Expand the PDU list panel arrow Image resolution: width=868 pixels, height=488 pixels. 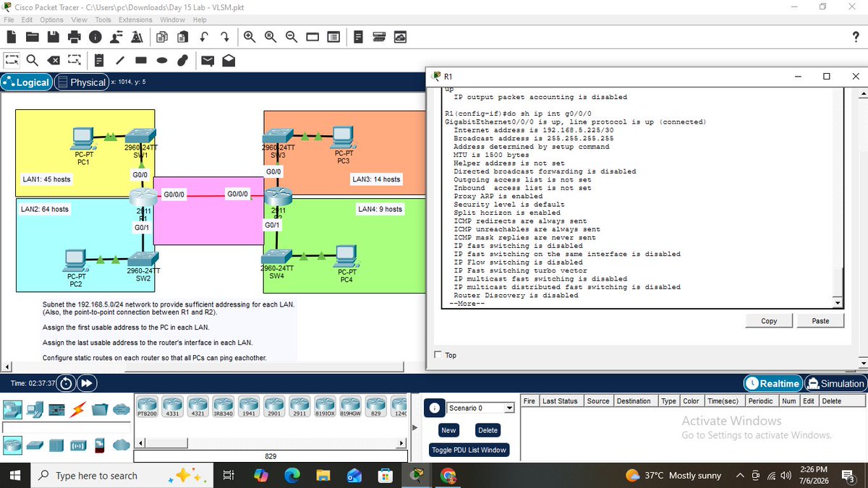[415, 427]
